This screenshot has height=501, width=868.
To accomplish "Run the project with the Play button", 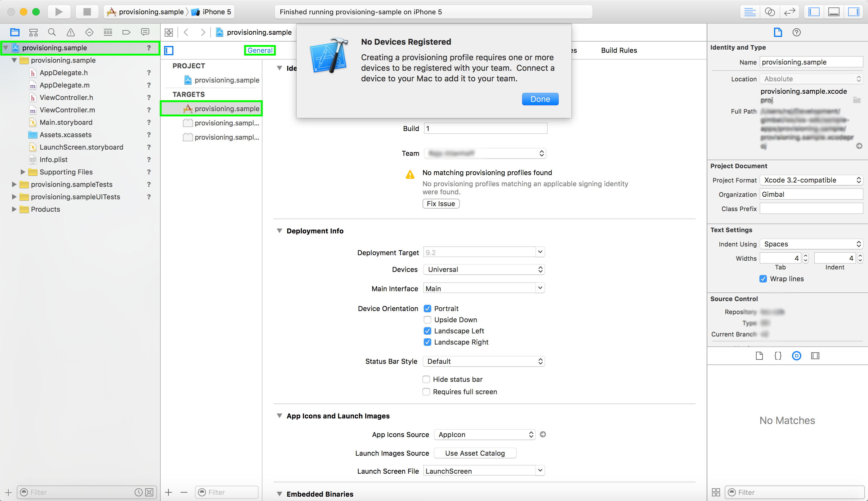I will click(59, 12).
